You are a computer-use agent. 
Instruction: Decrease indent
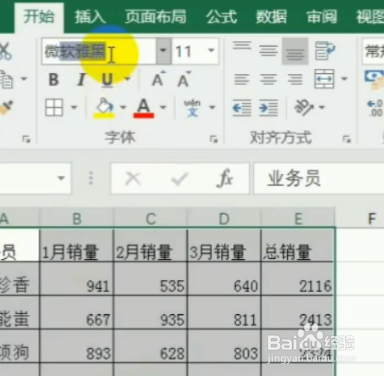click(242, 108)
